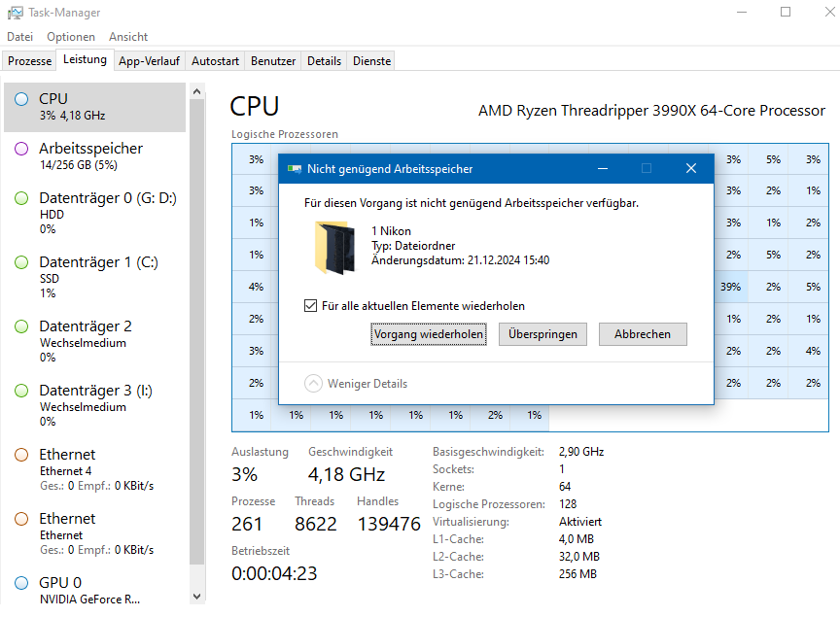This screenshot has height=617, width=840.
Task: Select Datenträger 0 (G: D:) HDD entry
Action: point(94,213)
